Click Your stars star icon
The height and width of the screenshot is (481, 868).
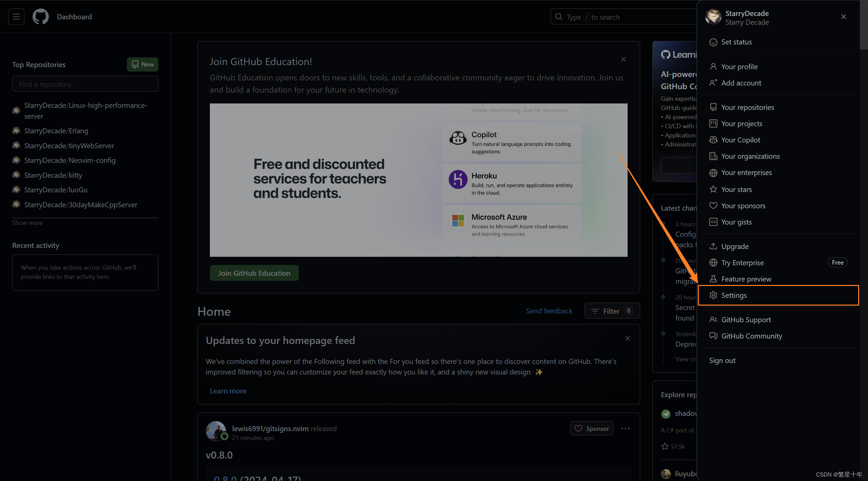[713, 189]
